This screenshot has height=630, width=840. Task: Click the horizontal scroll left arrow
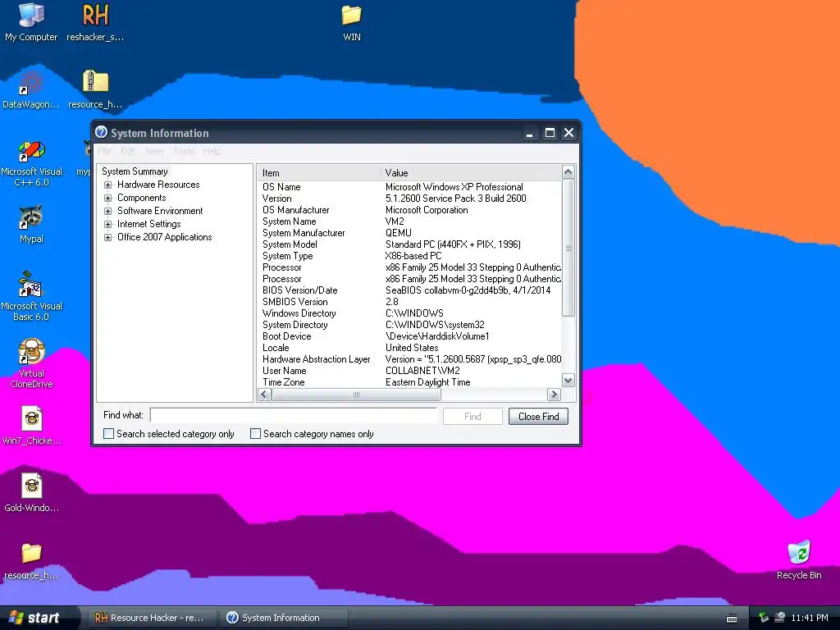[x=264, y=395]
